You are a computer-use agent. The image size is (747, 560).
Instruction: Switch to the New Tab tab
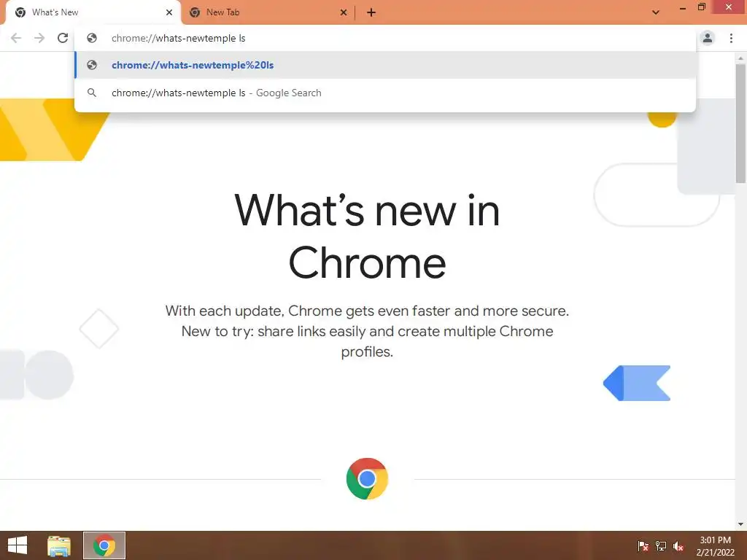pyautogui.click(x=268, y=12)
